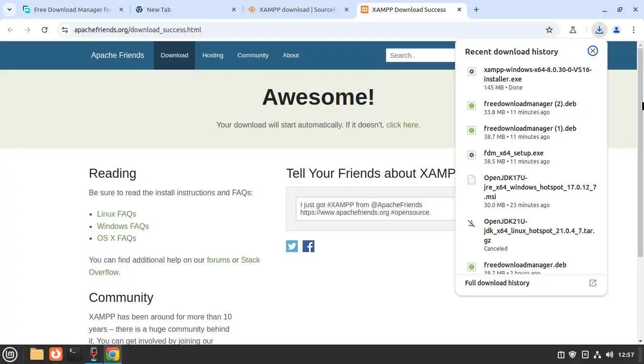
Task: Open Download menu in site navbar
Action: (174, 55)
